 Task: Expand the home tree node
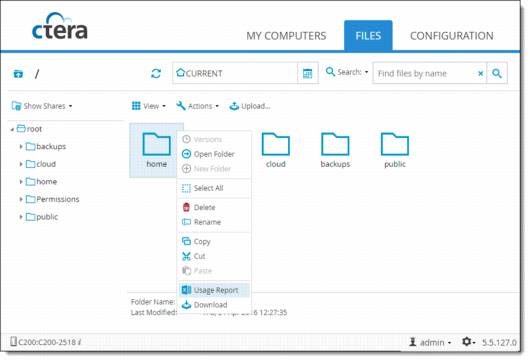21,182
